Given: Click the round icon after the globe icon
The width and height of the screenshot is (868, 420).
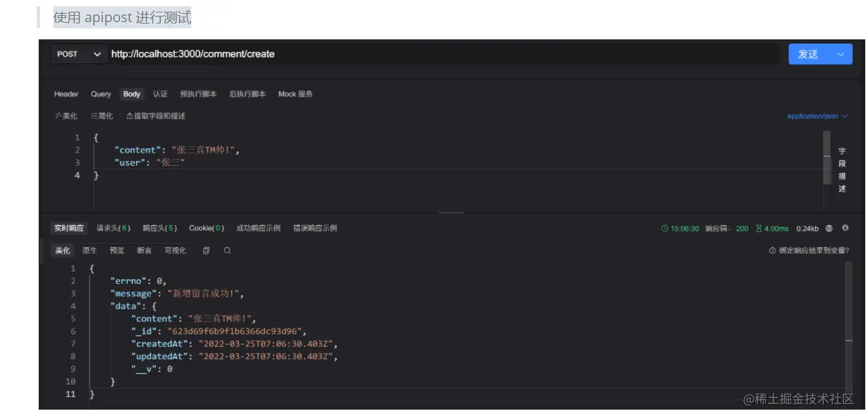Looking at the screenshot, I should pos(845,228).
